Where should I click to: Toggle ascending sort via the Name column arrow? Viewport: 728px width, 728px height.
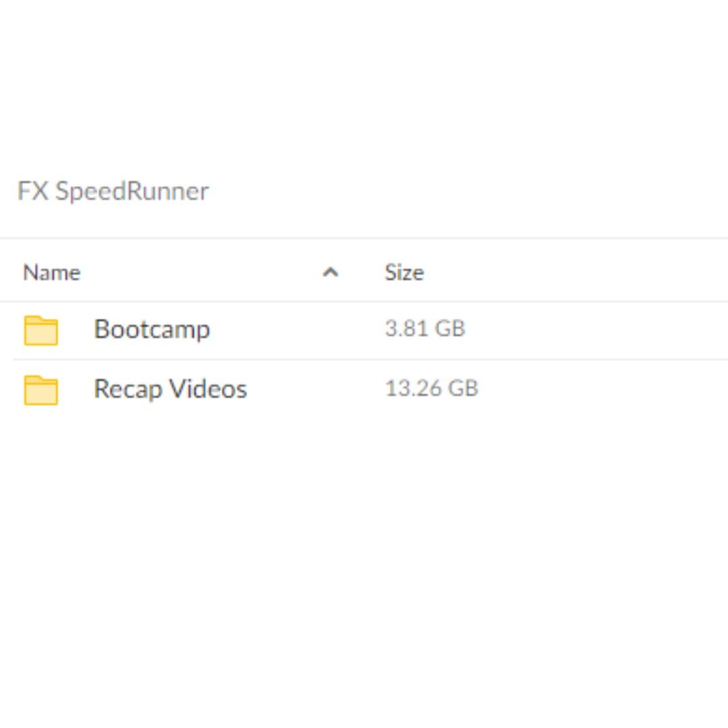[330, 272]
